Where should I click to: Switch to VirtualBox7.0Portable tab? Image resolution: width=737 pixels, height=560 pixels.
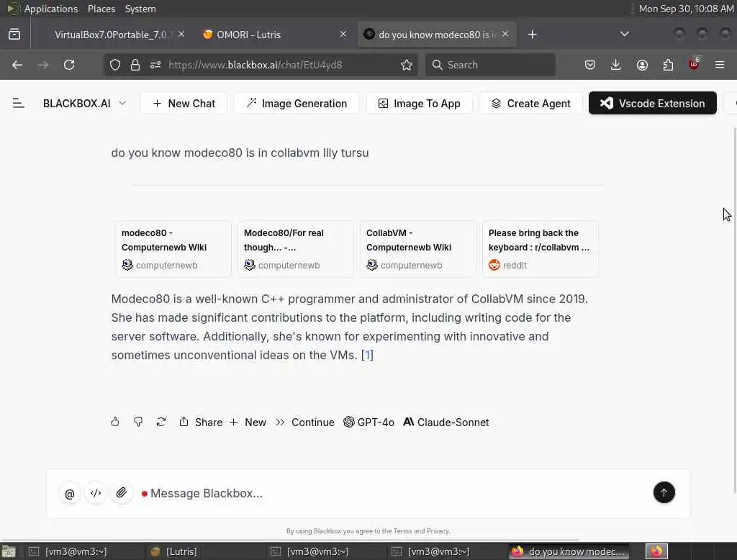111,35
